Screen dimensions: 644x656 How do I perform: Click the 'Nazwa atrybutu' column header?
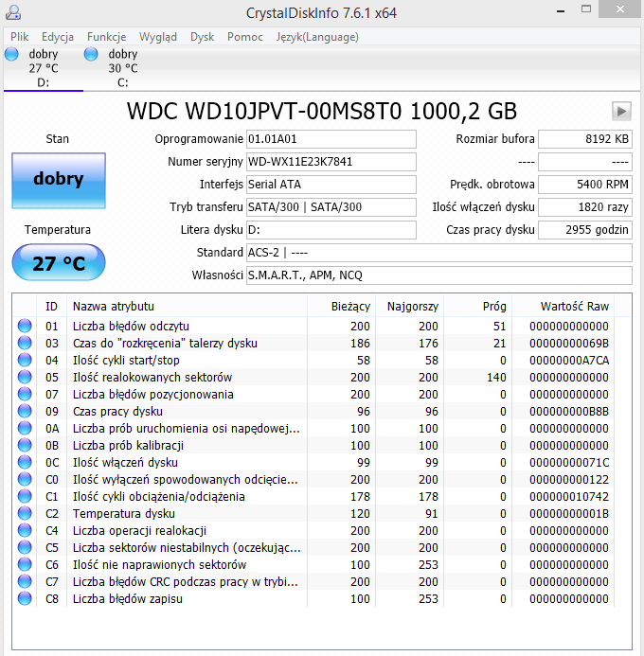click(188, 307)
